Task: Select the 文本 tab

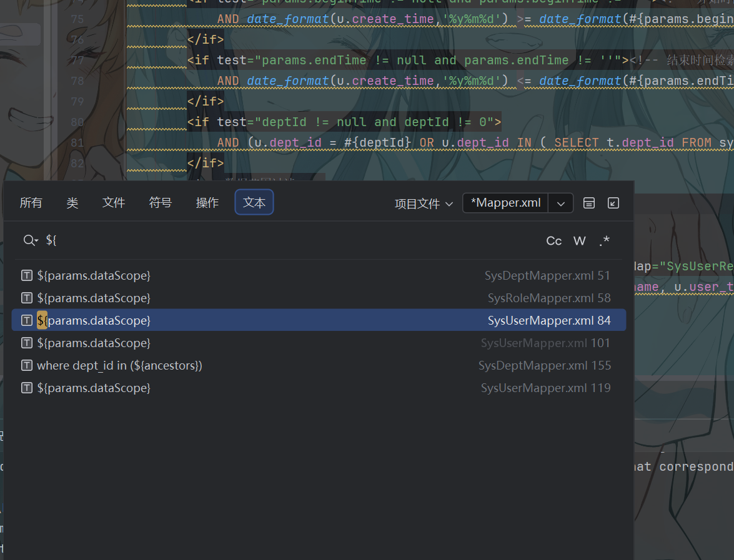Action: click(254, 202)
